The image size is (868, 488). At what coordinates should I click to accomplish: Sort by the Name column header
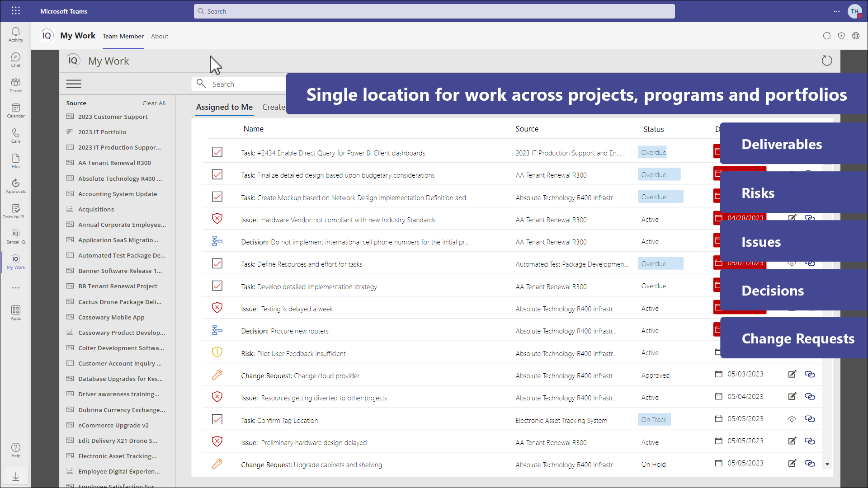253,129
